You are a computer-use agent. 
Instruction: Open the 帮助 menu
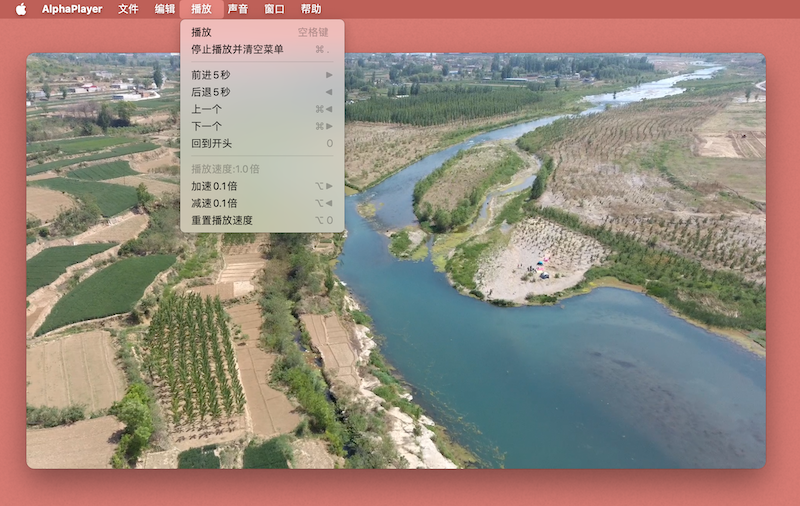pyautogui.click(x=311, y=9)
